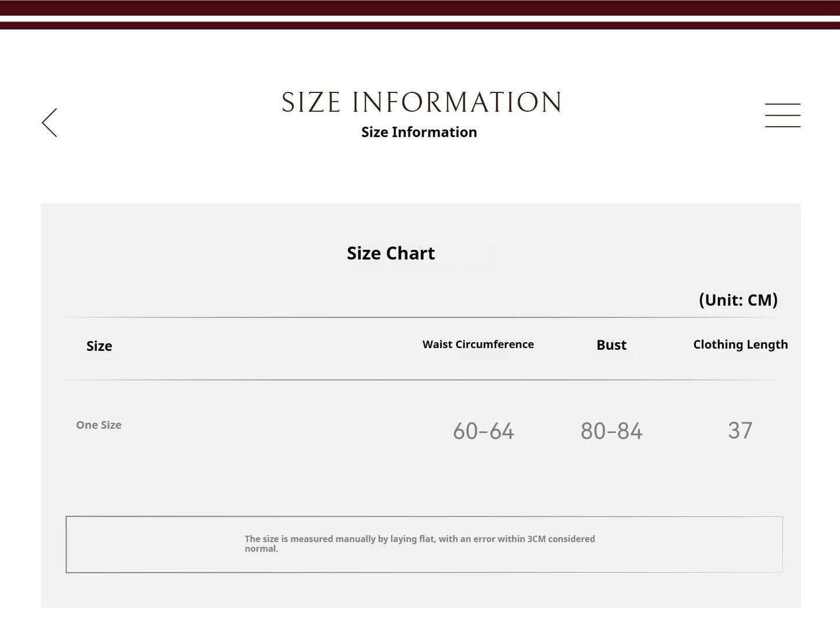Select the Clothing Length column header
Screen dimensions: 840x635
click(x=741, y=345)
